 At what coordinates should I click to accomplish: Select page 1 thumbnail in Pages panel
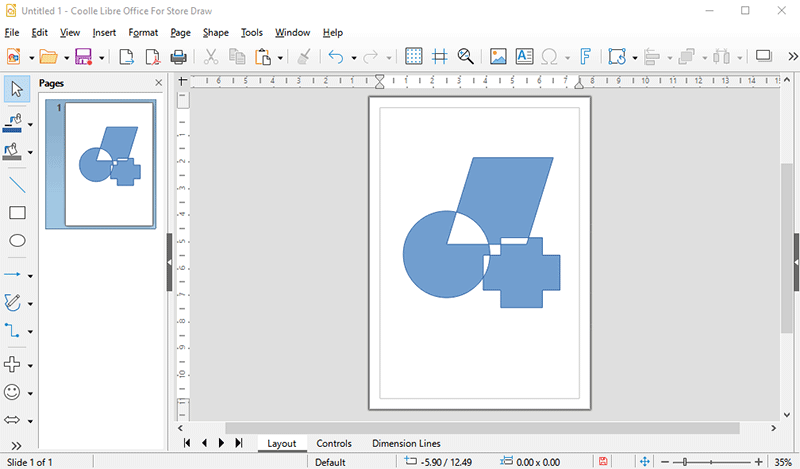point(110,163)
